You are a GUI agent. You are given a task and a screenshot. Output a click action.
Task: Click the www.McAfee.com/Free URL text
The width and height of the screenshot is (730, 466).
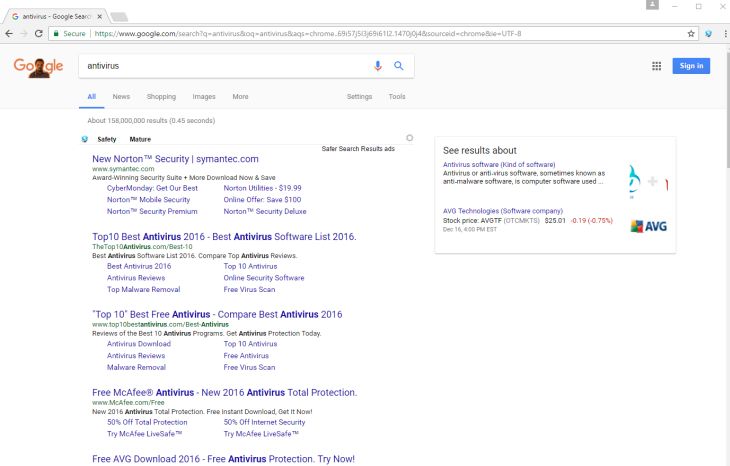pos(128,403)
